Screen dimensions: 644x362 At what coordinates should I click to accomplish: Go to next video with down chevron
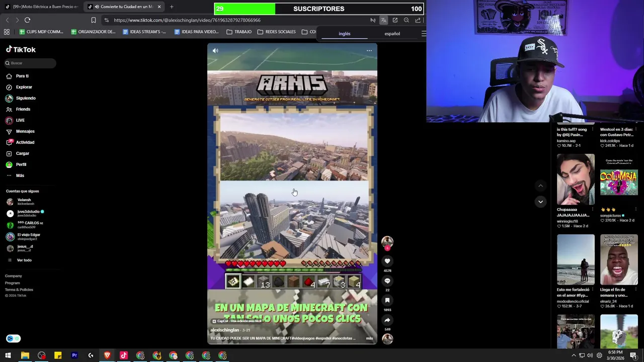point(540,202)
